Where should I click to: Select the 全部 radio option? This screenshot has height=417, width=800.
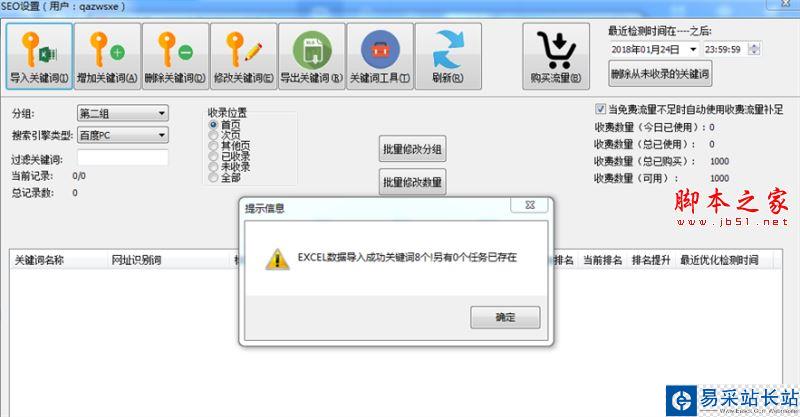213,178
